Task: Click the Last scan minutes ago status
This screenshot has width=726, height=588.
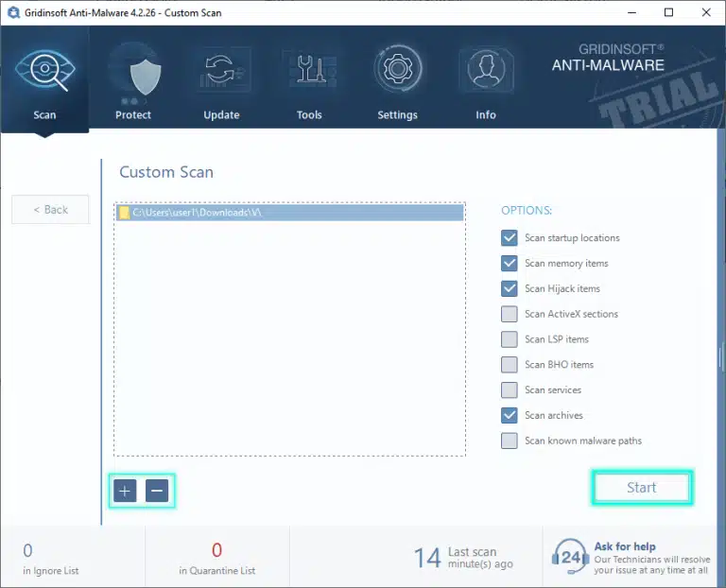Action: 463,558
